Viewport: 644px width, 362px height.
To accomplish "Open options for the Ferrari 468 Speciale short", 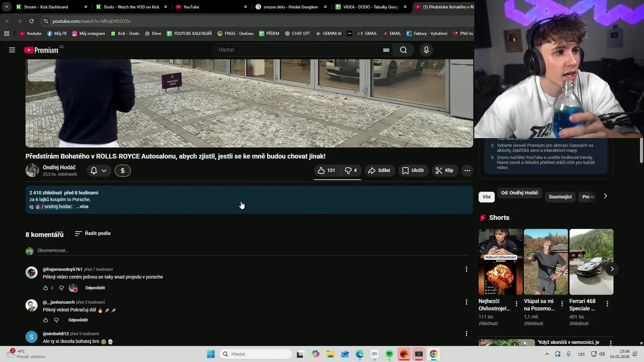I will [607, 304].
